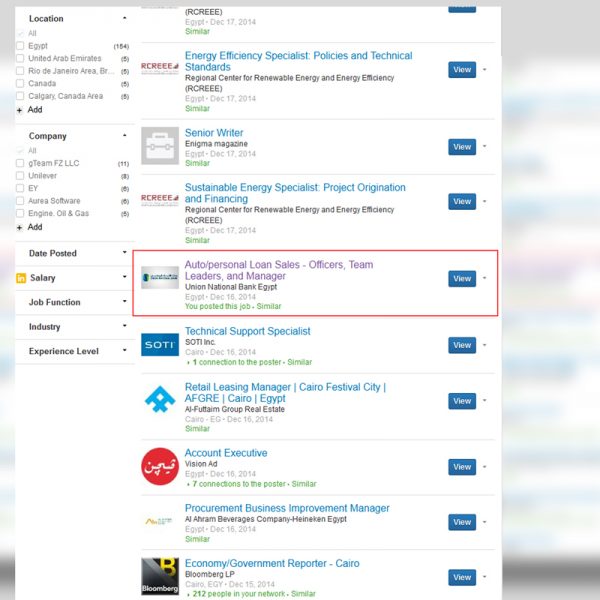Click the Vision Ad red circular logo
Screen dimensions: 600x600
coord(160,466)
